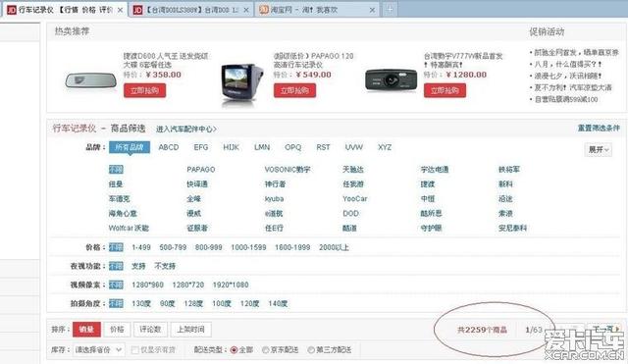Filter by brand YooCar

355,198
